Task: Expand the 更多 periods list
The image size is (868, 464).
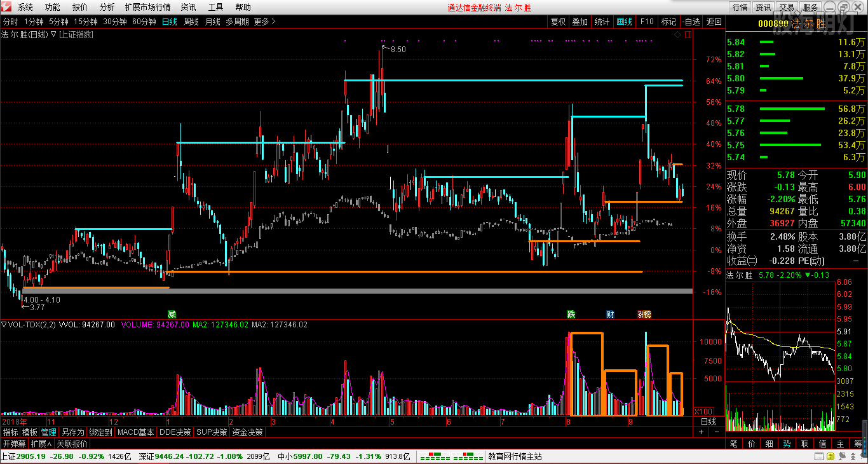Action: click(264, 22)
